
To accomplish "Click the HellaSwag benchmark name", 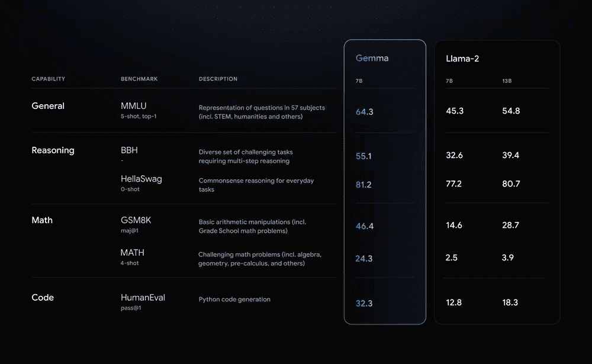I will coord(141,179).
